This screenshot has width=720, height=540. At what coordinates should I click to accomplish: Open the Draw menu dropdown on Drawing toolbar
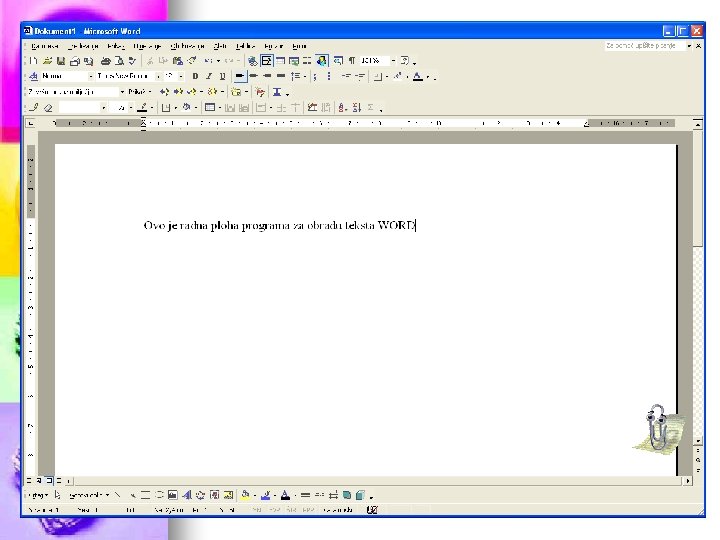pyautogui.click(x=38, y=495)
